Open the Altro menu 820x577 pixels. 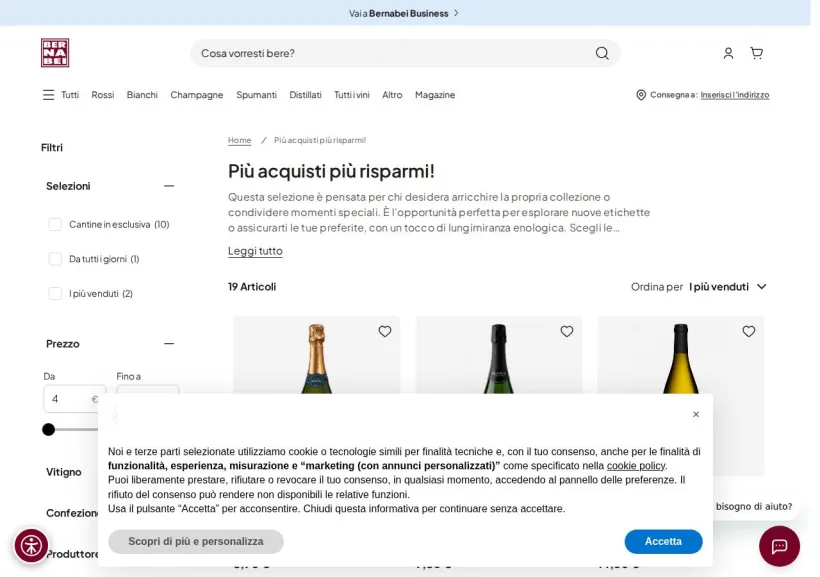392,95
